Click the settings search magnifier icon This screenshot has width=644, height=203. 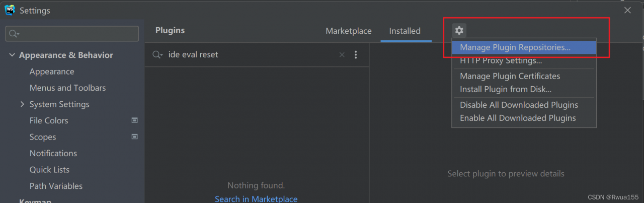point(14,34)
